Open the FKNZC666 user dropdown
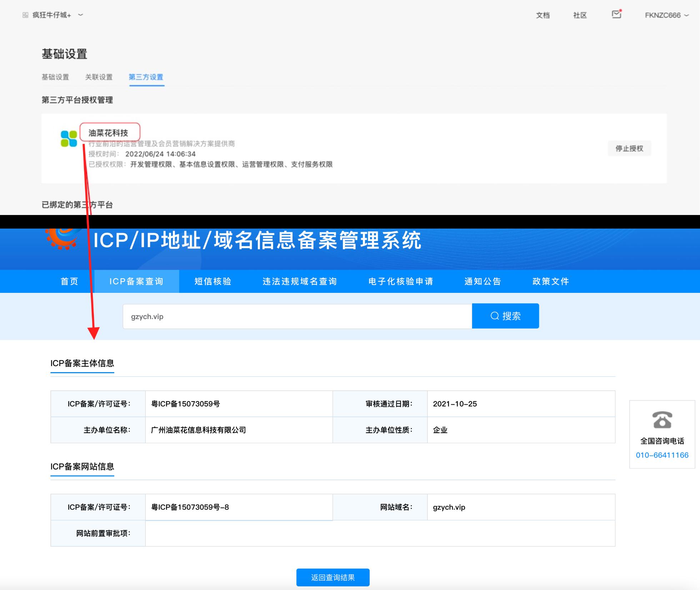The height and width of the screenshot is (590, 700). click(x=666, y=15)
